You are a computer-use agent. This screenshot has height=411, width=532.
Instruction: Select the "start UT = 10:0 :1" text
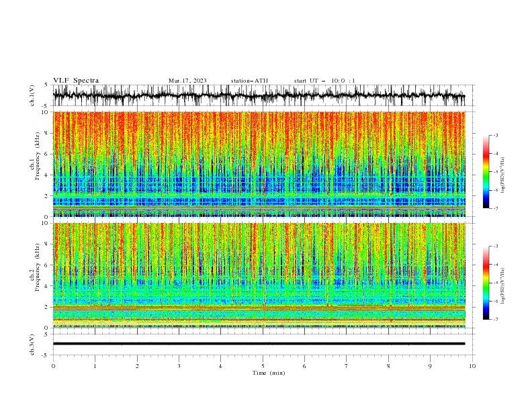[324, 81]
